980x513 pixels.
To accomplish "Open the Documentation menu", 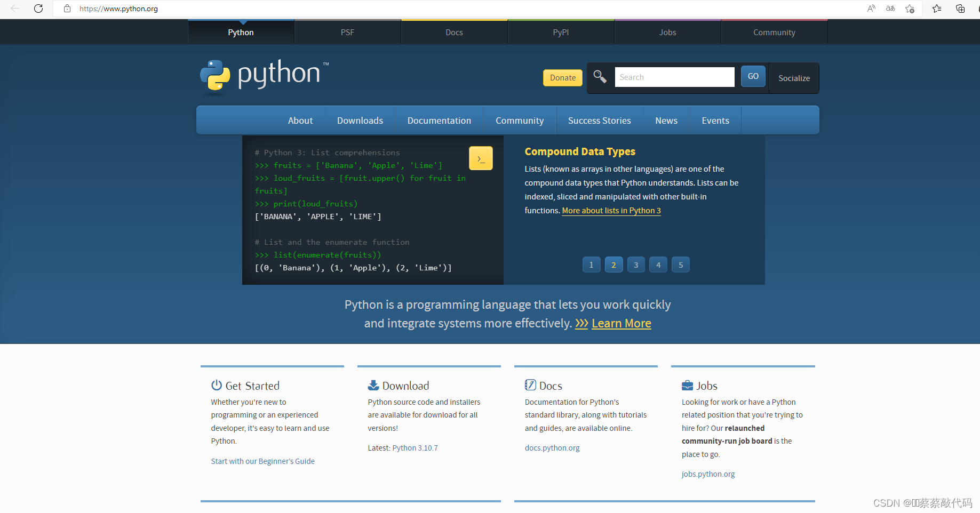I will tap(440, 121).
